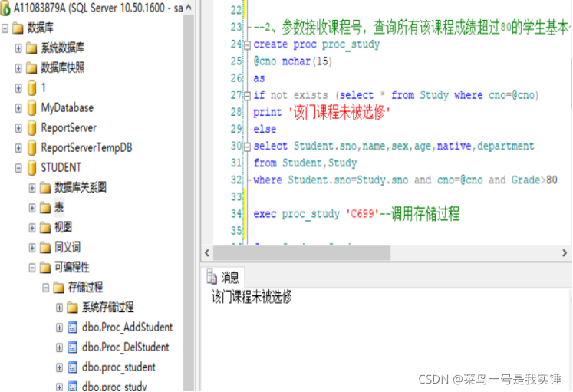Expand the dbo.proc_student node
This screenshot has height=392, width=573.
click(x=59, y=367)
